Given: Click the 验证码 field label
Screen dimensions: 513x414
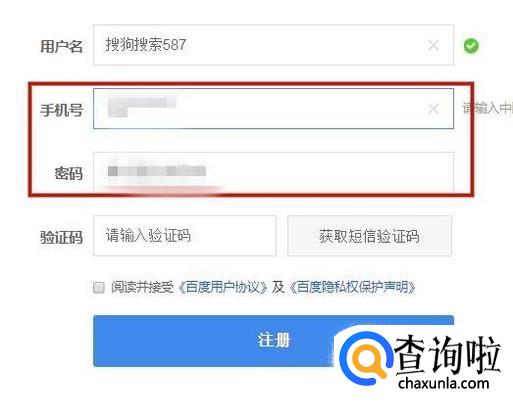Looking at the screenshot, I should click(x=61, y=238).
